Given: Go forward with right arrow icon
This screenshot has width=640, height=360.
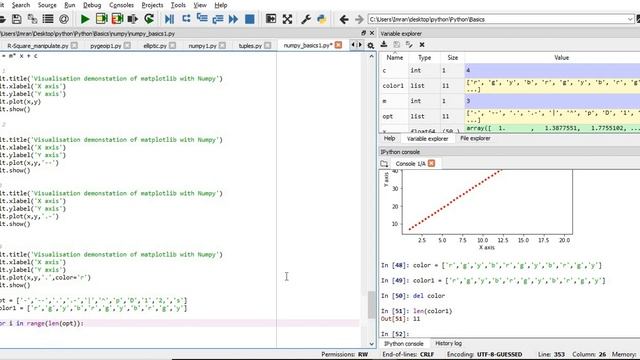Looking at the screenshot, I should (359, 19).
